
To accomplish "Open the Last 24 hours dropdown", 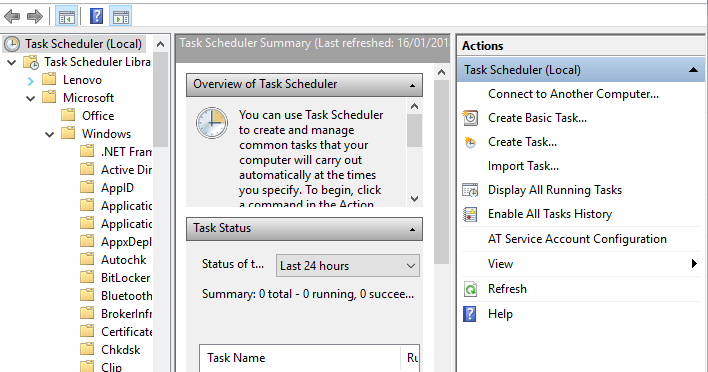I will [x=348, y=265].
